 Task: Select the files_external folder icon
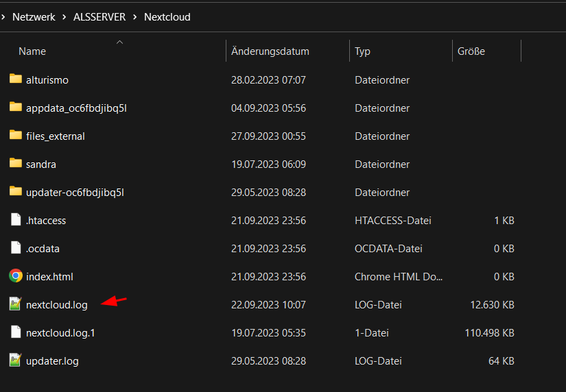point(16,135)
